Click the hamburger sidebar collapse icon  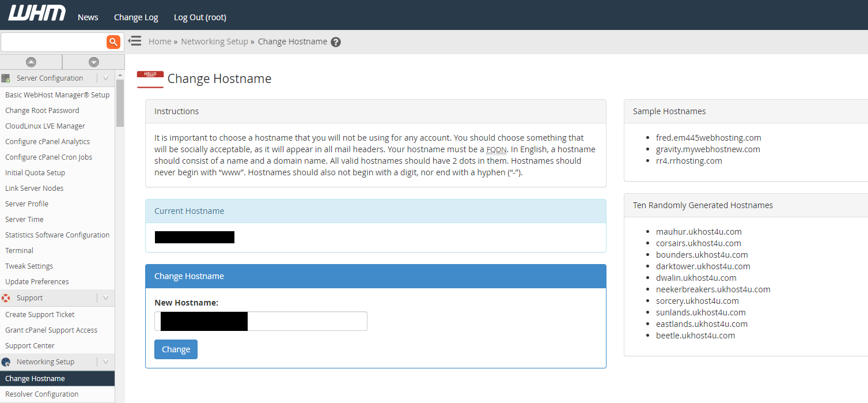[x=134, y=41]
